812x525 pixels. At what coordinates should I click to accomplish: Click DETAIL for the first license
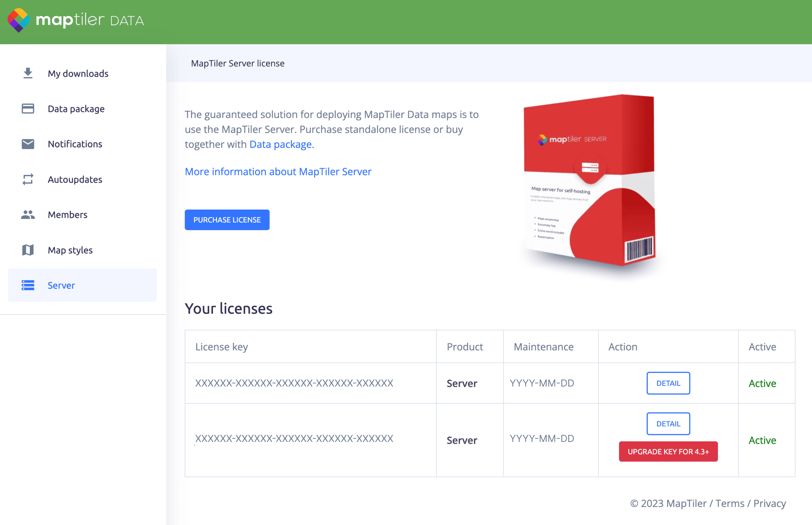(x=668, y=383)
